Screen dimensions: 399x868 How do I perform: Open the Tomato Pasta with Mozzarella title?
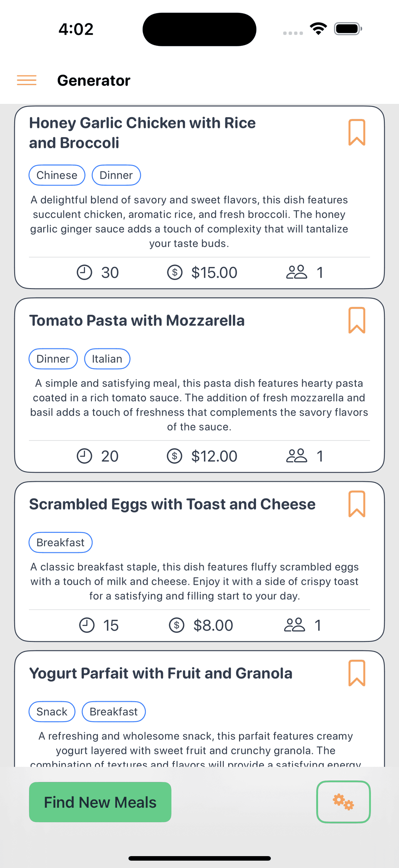pyautogui.click(x=137, y=321)
